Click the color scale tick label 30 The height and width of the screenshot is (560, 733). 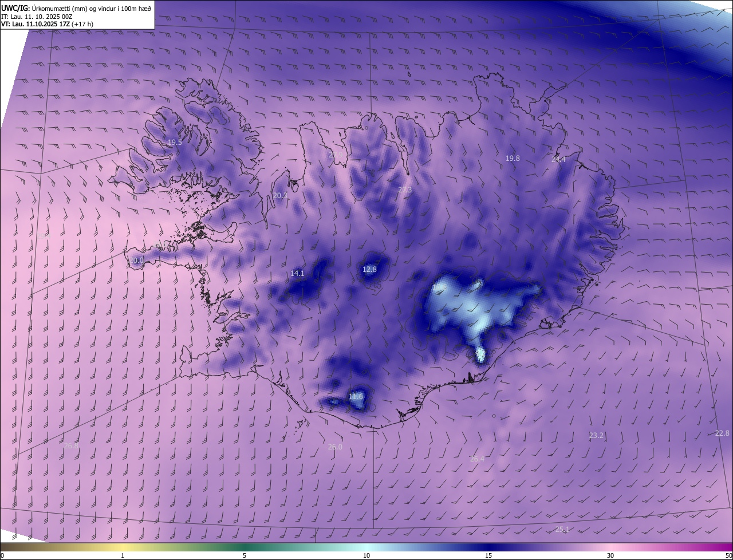pos(610,555)
